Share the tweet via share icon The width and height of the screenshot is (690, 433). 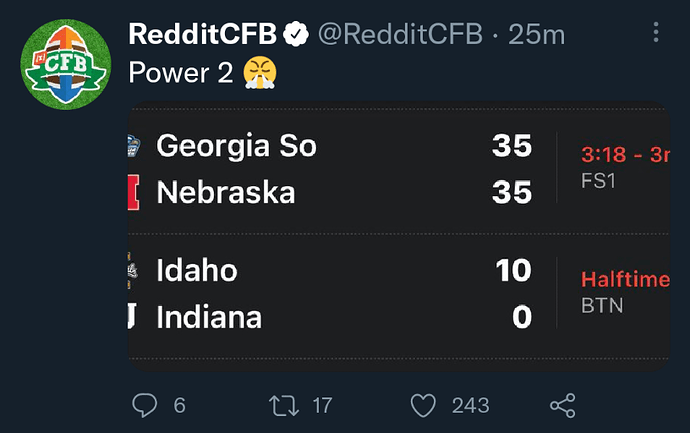pos(563,405)
